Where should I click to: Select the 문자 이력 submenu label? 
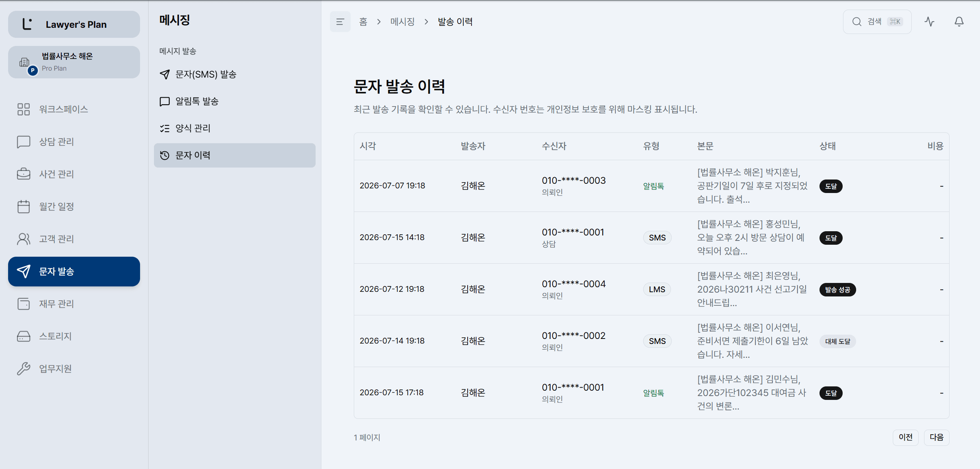tap(193, 156)
